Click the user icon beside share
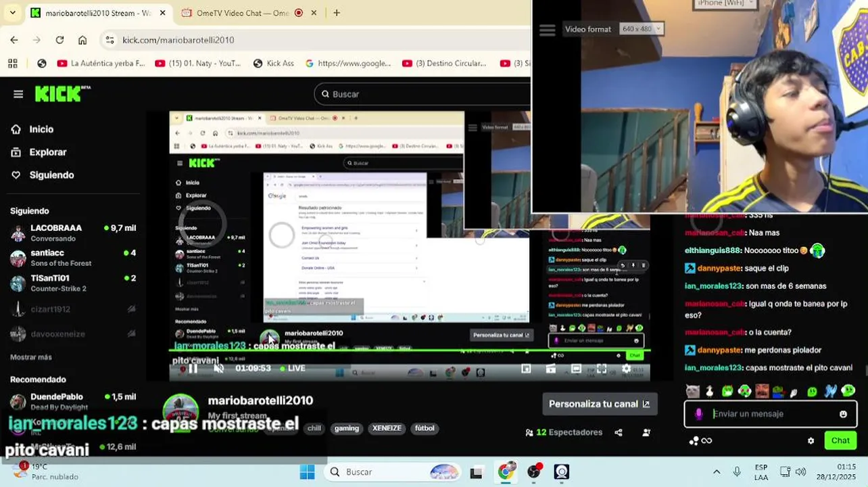 pos(646,432)
